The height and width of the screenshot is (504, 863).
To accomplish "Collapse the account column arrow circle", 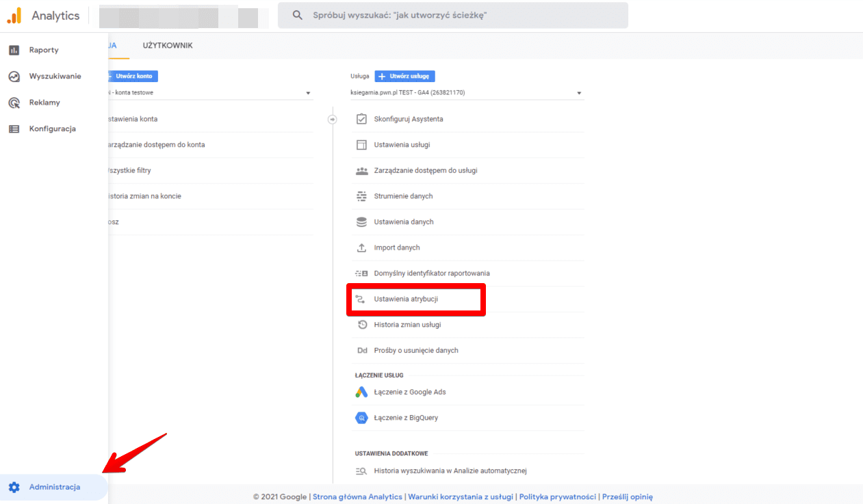I will [x=333, y=119].
